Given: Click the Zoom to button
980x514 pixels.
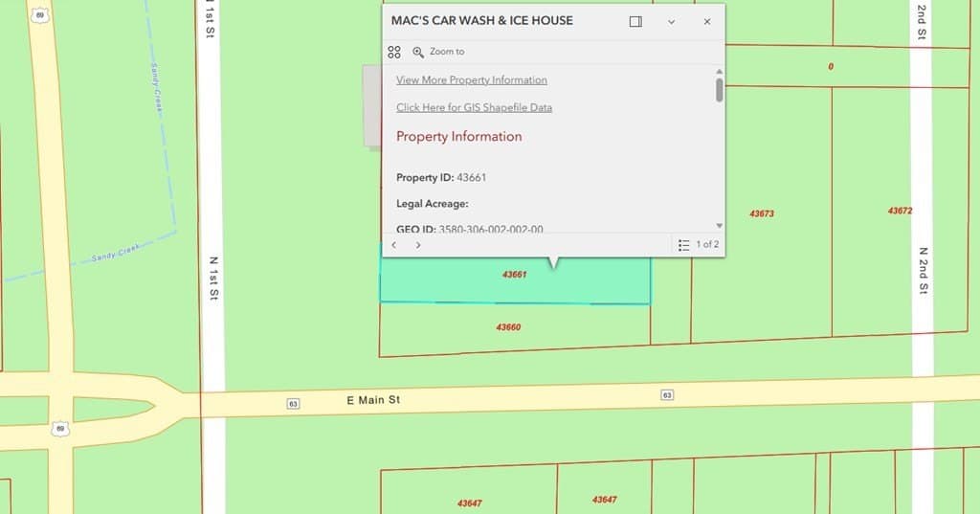Looking at the screenshot, I should click(438, 52).
